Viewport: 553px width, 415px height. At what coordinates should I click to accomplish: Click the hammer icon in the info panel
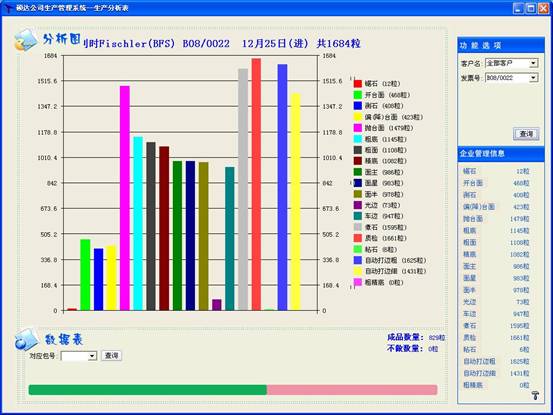click(x=535, y=395)
